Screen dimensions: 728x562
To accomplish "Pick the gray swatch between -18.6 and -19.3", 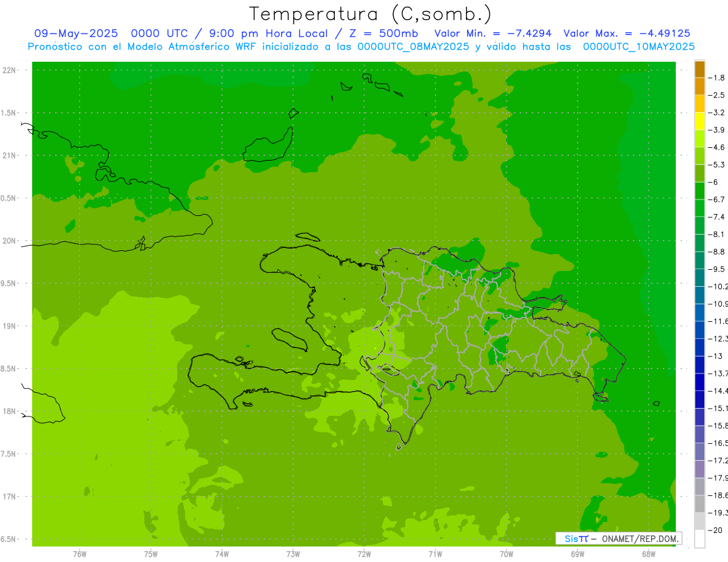I will [x=699, y=504].
